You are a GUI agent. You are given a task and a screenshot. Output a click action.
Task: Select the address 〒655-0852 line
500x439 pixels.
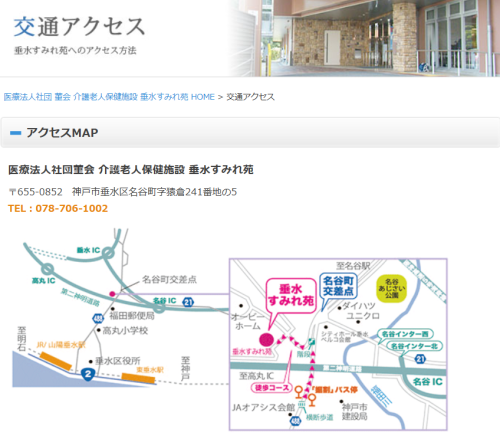click(x=123, y=192)
